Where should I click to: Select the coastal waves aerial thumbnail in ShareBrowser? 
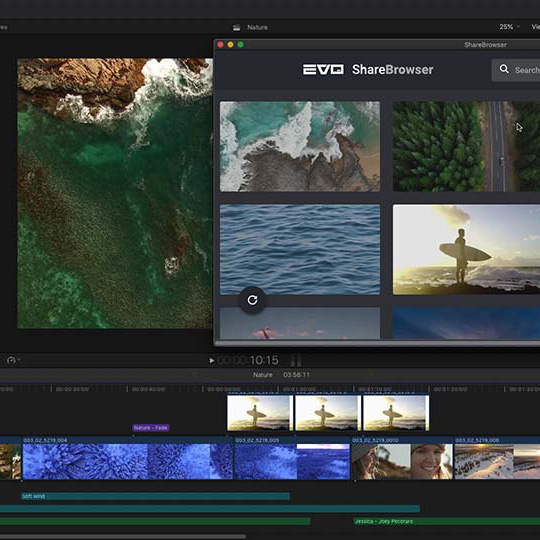click(x=300, y=146)
